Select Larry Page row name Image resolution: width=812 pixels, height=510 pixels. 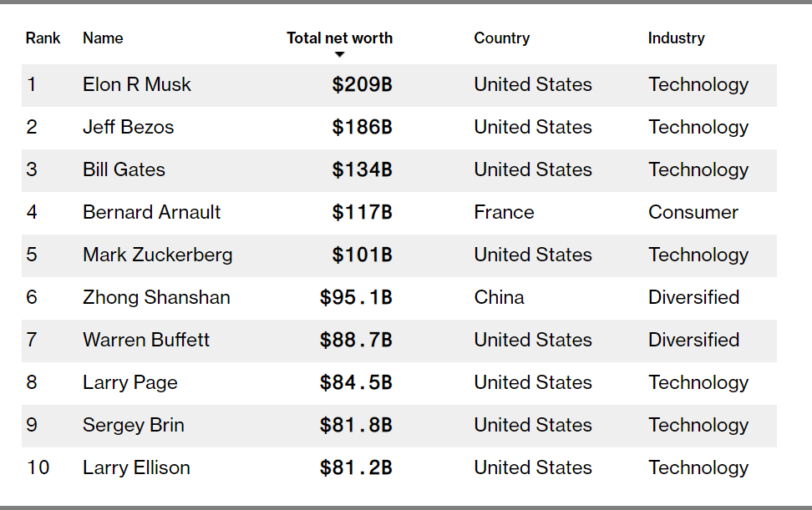coord(130,383)
